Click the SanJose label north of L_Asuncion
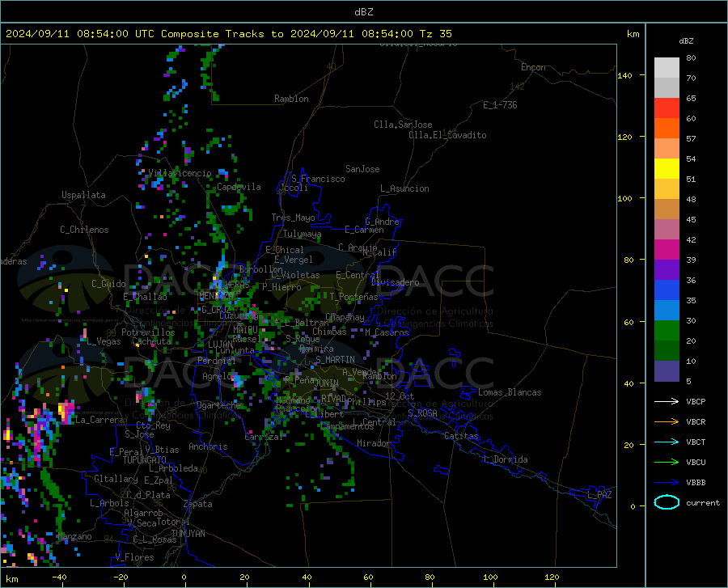 (x=362, y=169)
